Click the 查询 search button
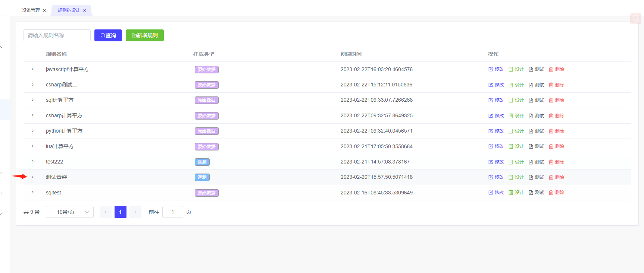This screenshot has width=644, height=273. [x=108, y=35]
